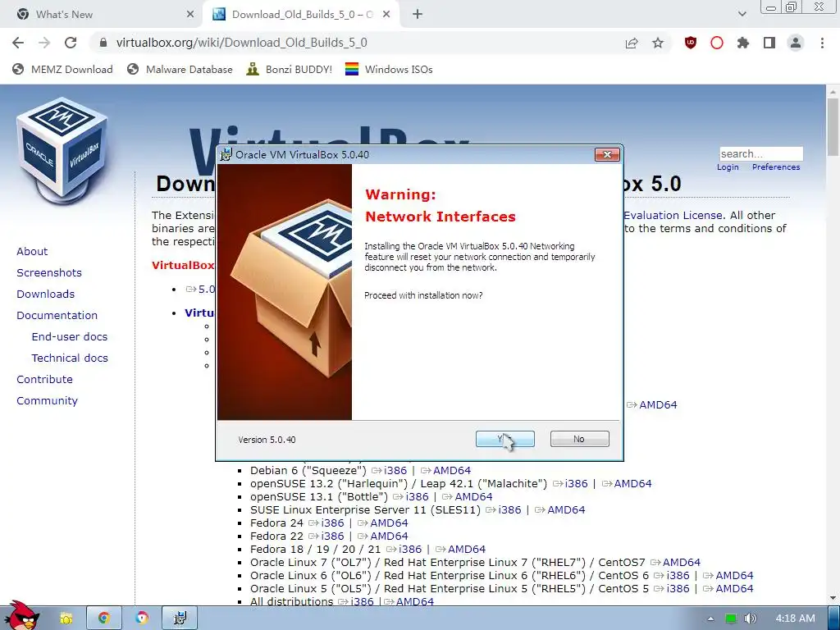Click the volume speaker tray icon

pyautogui.click(x=751, y=619)
